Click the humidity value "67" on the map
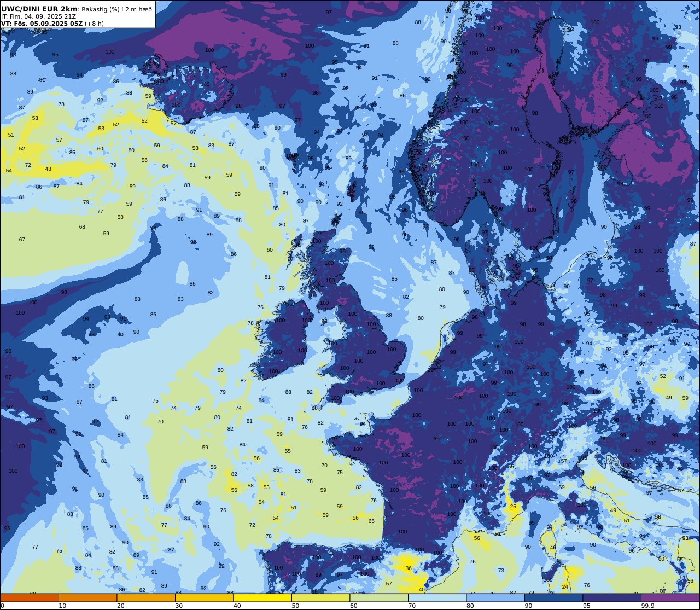Viewport: 700px width, 610px height. pyautogui.click(x=22, y=240)
